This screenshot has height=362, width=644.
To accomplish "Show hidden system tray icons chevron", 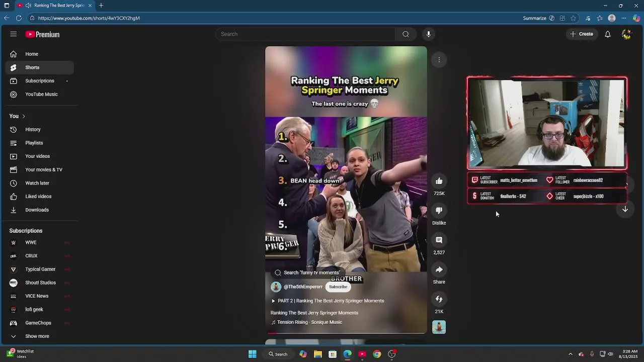I will tap(570, 354).
